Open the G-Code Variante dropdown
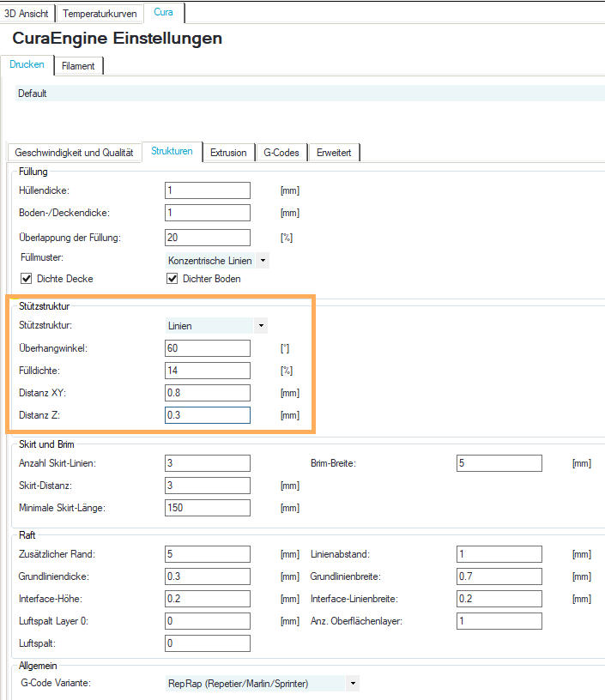The width and height of the screenshot is (605, 700). [x=262, y=684]
